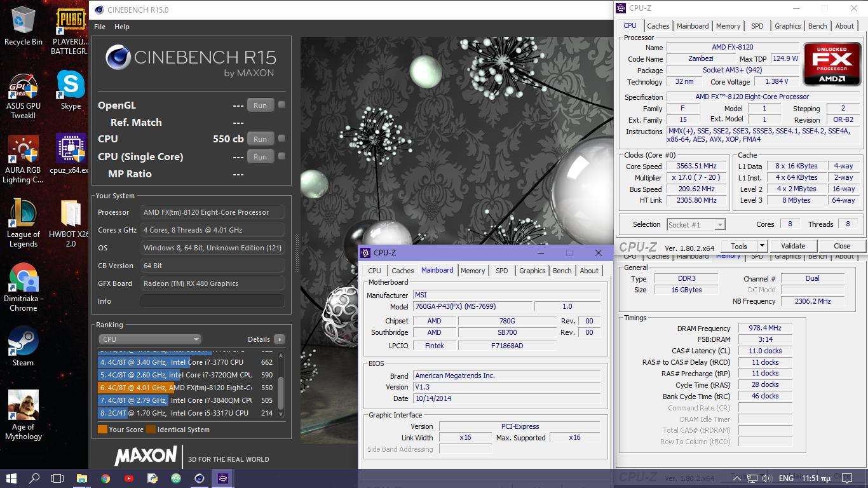Open Age of Mythology desktop shortcut
Image resolution: width=868 pixels, height=488 pixels.
pyautogui.click(x=24, y=416)
